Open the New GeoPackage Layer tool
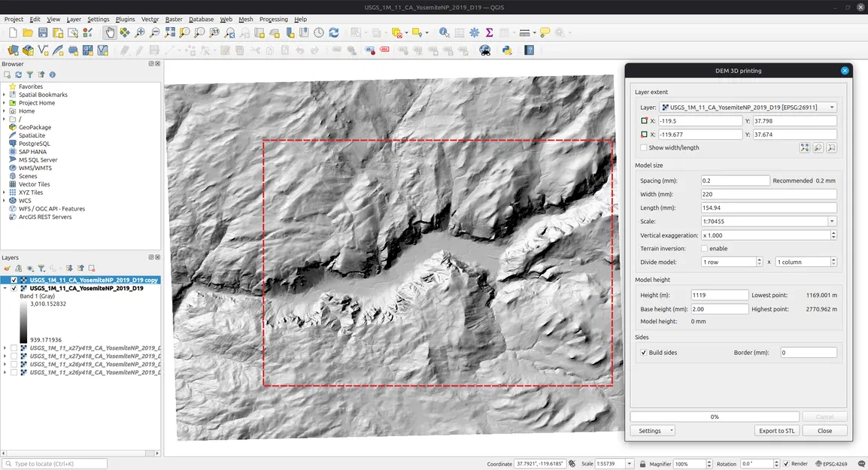The image size is (868, 470). point(27,50)
